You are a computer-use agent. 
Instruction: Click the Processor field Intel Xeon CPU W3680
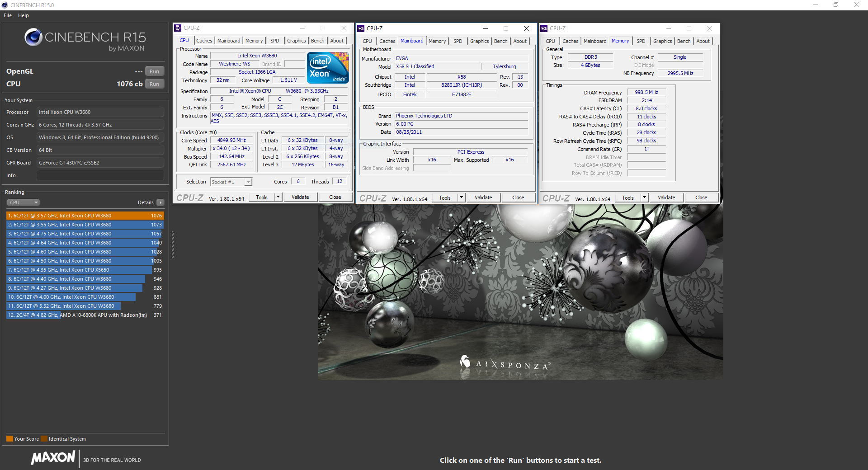click(x=100, y=112)
